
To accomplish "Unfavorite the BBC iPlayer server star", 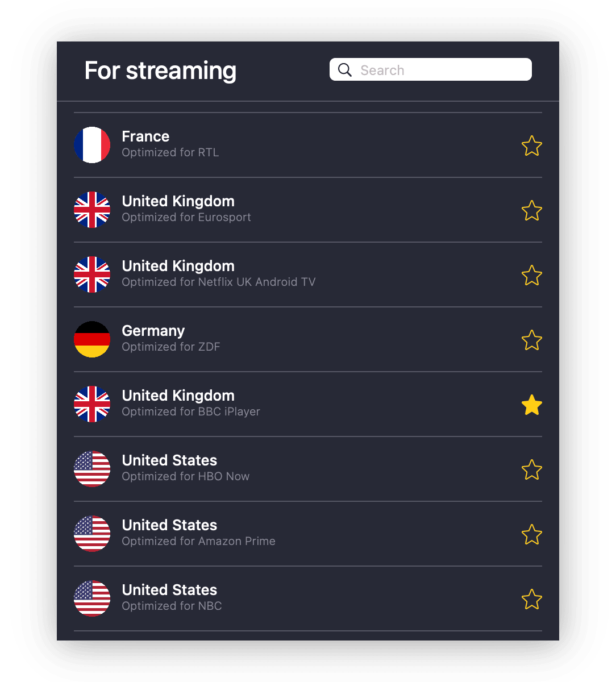I will pos(532,405).
